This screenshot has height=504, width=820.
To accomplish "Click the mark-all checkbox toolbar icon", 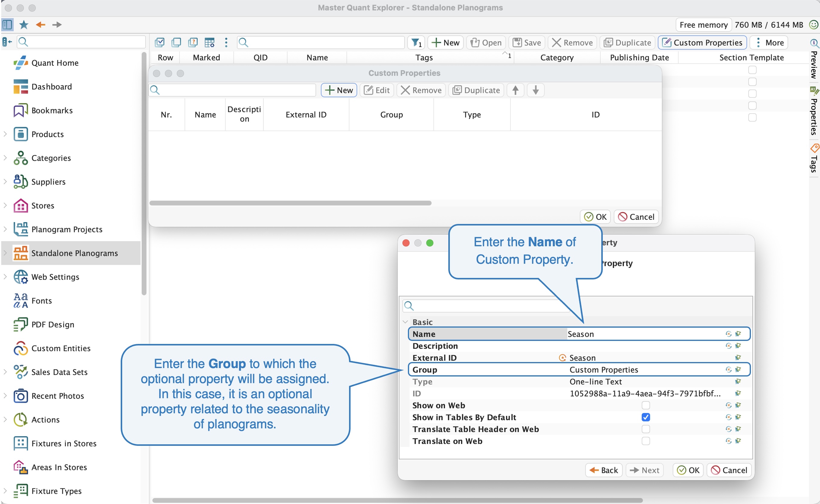I will coord(160,42).
